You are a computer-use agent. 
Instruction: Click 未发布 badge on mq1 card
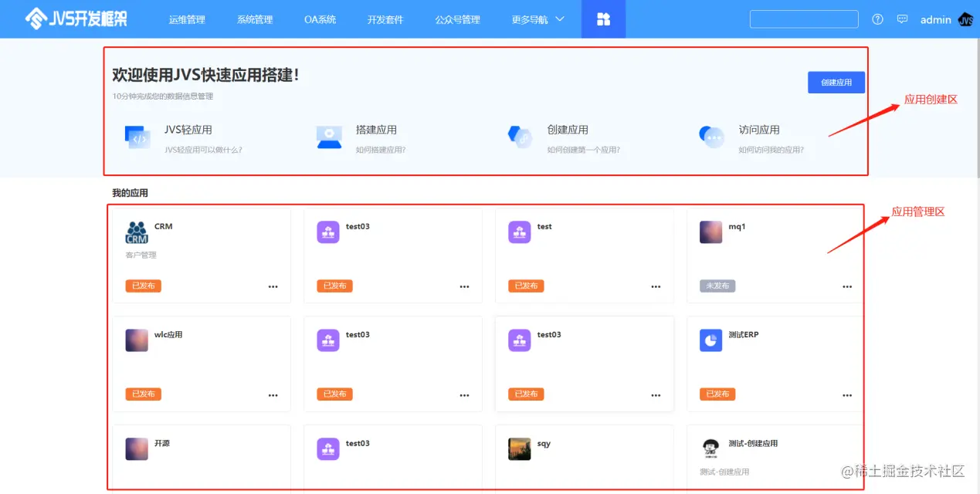(x=717, y=286)
